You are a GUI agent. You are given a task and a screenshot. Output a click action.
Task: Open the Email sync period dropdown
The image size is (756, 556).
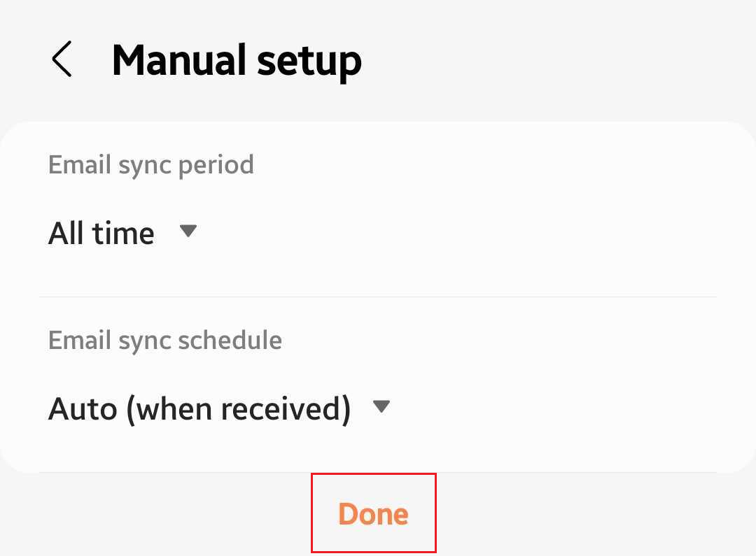point(123,232)
